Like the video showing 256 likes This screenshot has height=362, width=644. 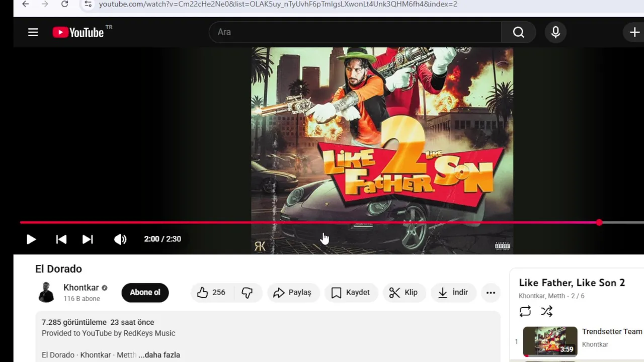[x=211, y=293]
